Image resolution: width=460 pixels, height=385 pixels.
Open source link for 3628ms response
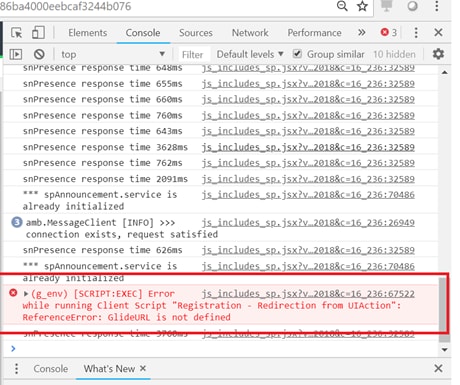pos(308,147)
